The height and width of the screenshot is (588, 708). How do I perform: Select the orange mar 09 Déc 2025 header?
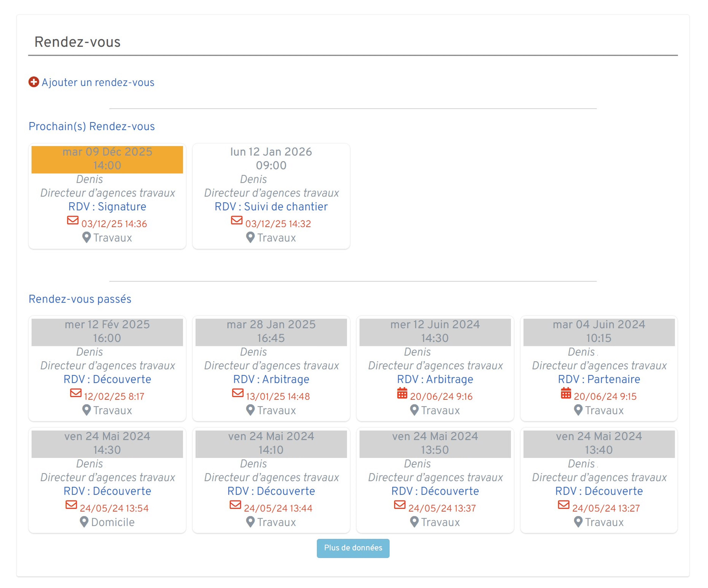tap(107, 158)
